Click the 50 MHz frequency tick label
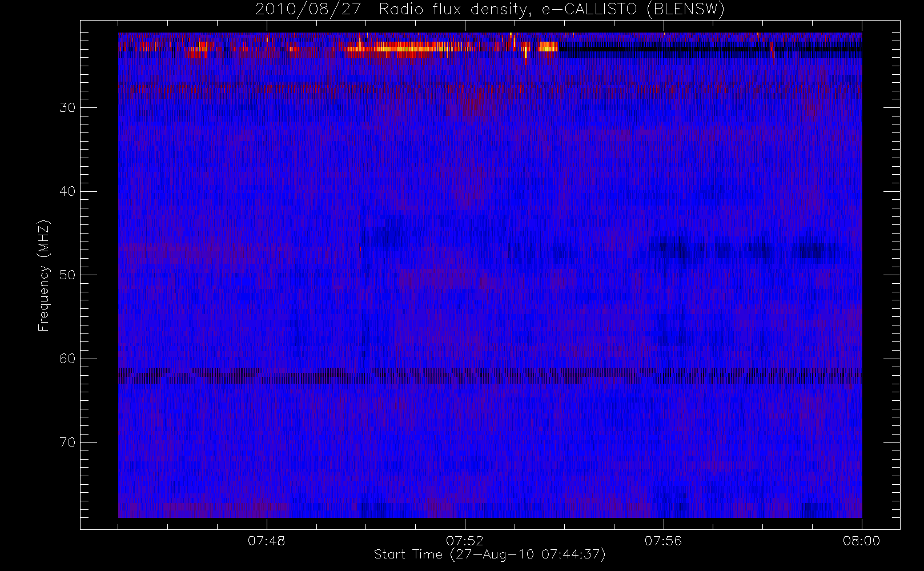The height and width of the screenshot is (571, 924). [x=67, y=275]
